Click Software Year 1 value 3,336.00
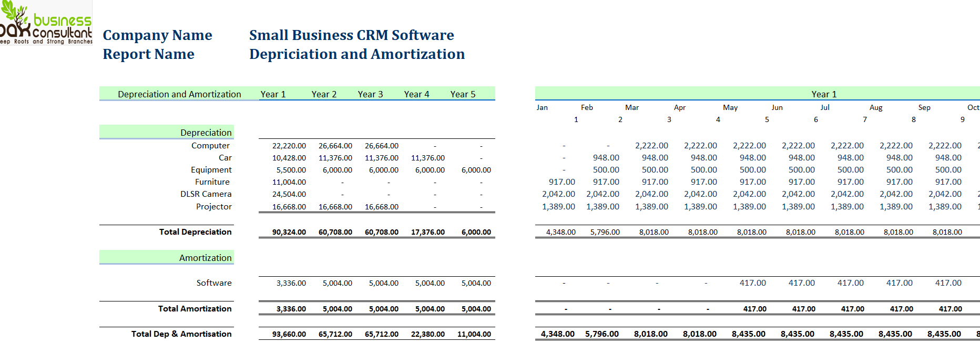 point(291,283)
